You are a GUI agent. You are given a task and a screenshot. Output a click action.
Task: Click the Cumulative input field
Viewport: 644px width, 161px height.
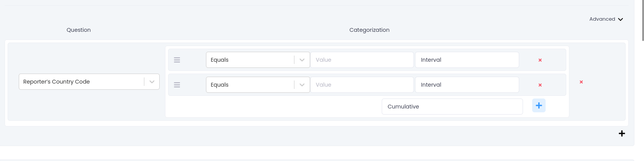pyautogui.click(x=452, y=107)
